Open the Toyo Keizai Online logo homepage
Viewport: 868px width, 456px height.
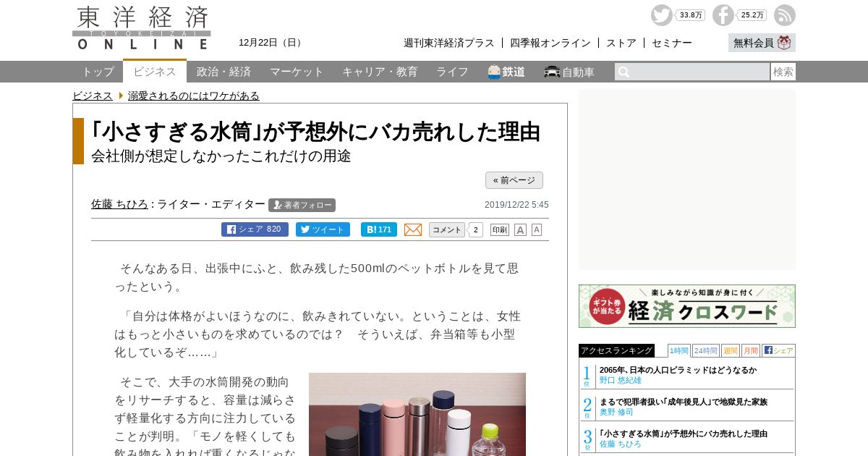[142, 28]
